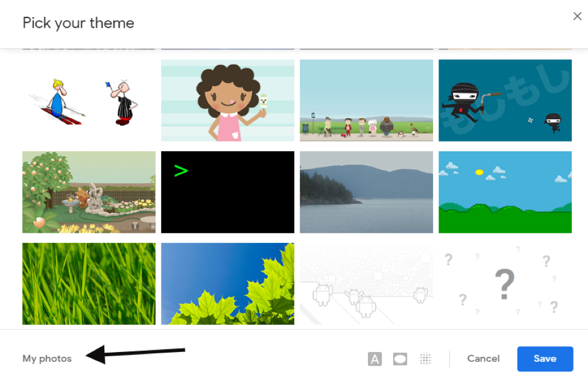Choose the skiing cartoon theme

point(89,101)
